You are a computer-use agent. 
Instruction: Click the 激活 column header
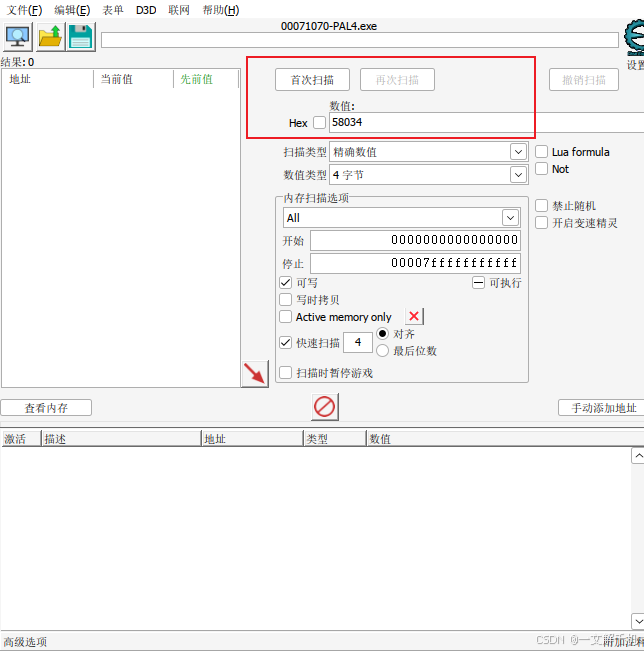point(22,439)
